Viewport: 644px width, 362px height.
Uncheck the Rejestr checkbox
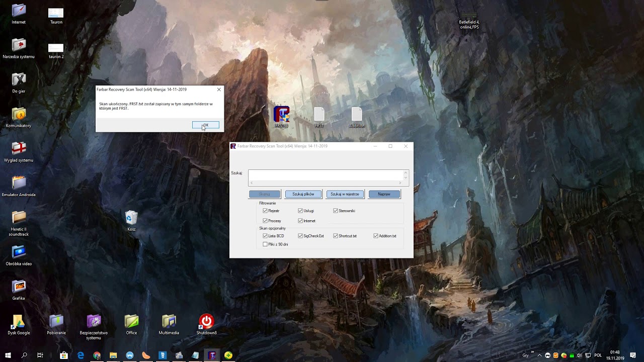coord(265,211)
